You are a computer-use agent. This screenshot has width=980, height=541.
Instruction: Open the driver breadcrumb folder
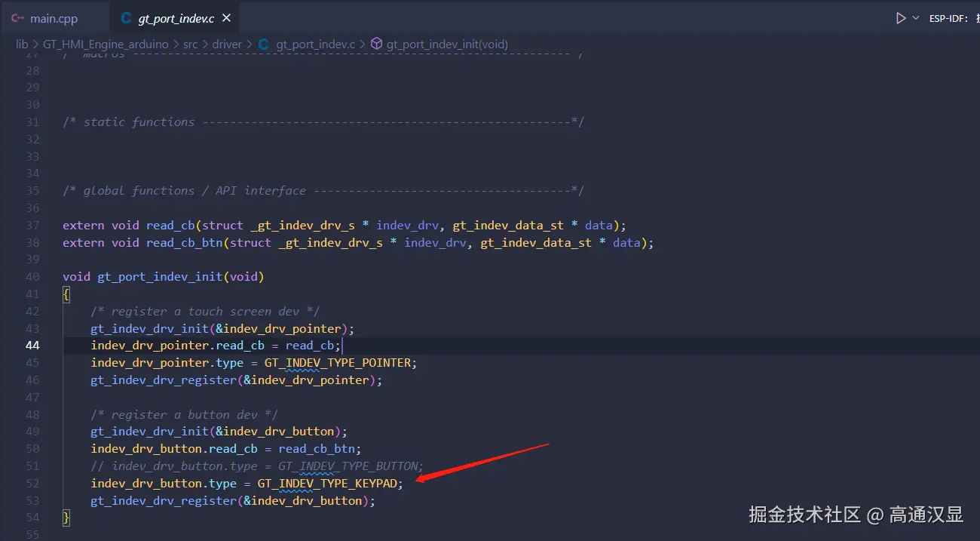[x=227, y=44]
